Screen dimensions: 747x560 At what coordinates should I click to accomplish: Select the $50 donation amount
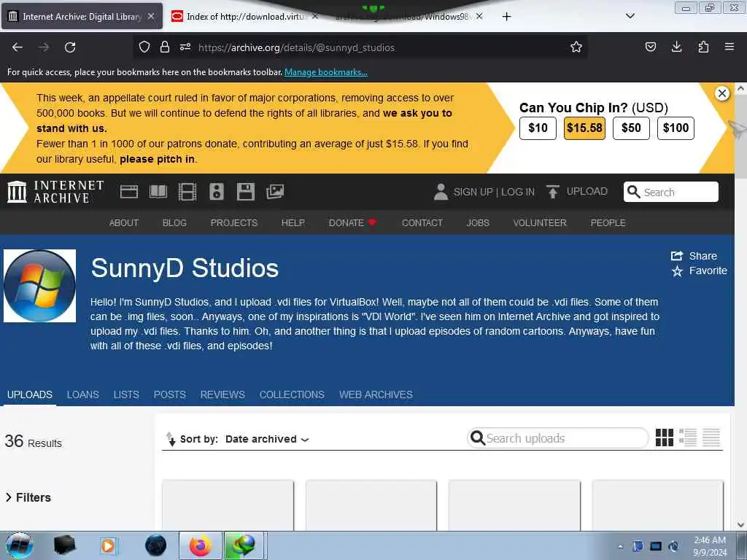click(x=631, y=128)
